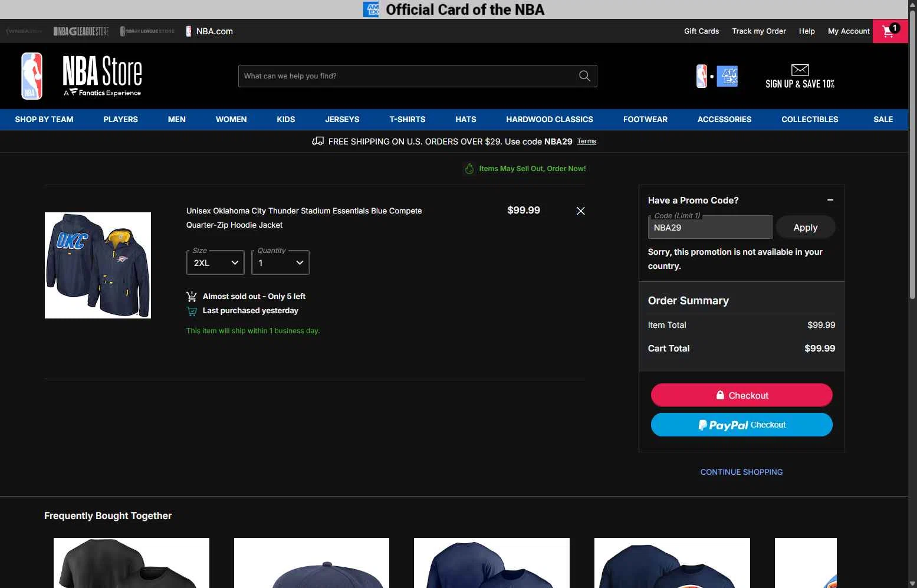
Task: Open FOOTWEAR menu
Action: point(645,119)
